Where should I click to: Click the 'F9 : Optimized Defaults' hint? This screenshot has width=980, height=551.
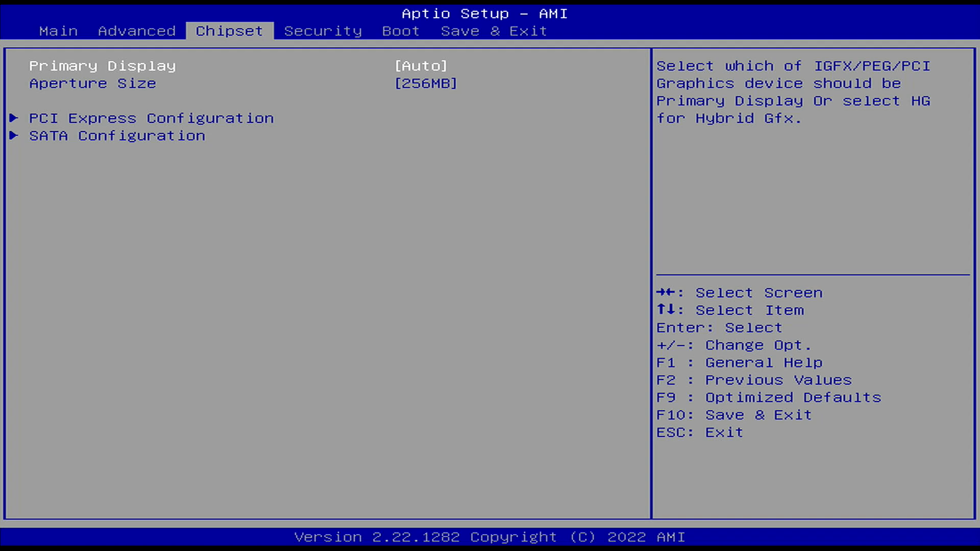pos(769,397)
